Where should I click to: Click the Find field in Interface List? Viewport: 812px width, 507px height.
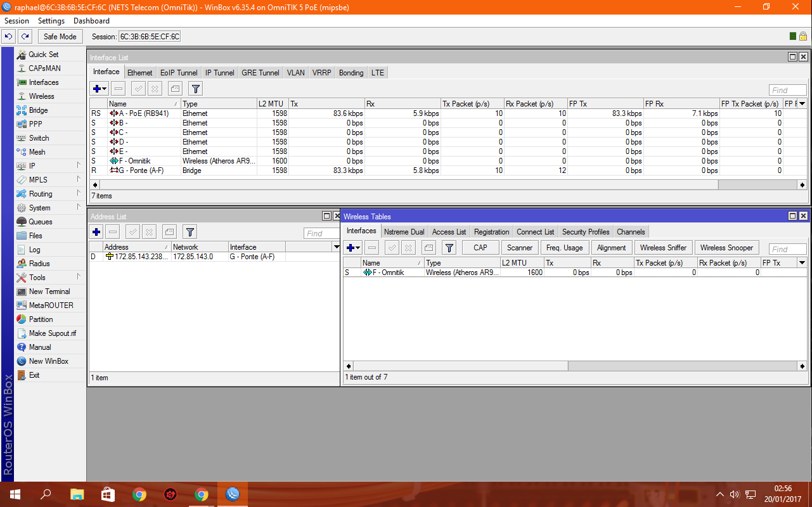click(x=788, y=90)
